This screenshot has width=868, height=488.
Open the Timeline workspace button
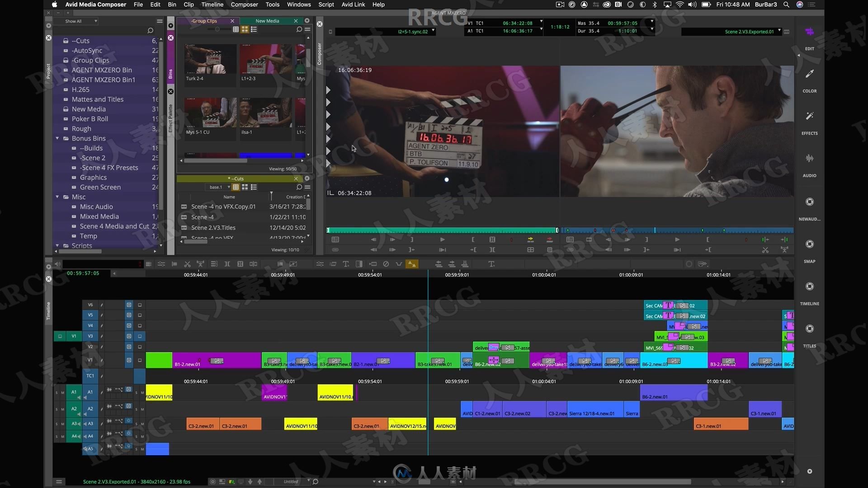(809, 293)
